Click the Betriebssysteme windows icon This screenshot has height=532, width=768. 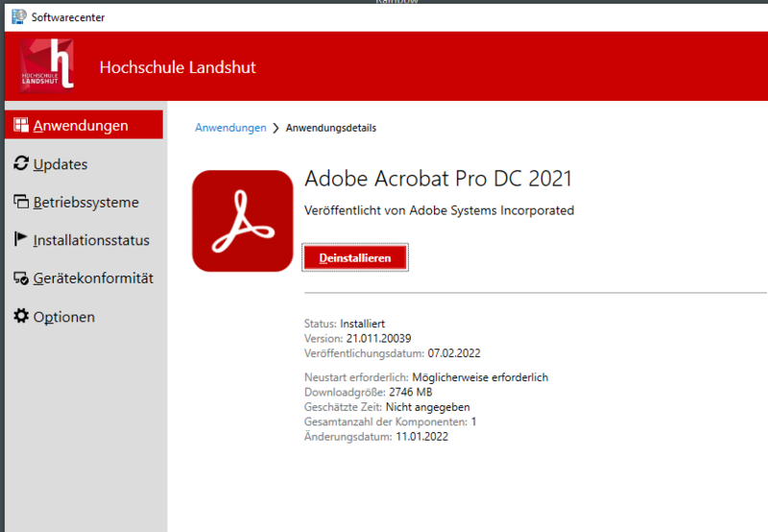pos(21,203)
